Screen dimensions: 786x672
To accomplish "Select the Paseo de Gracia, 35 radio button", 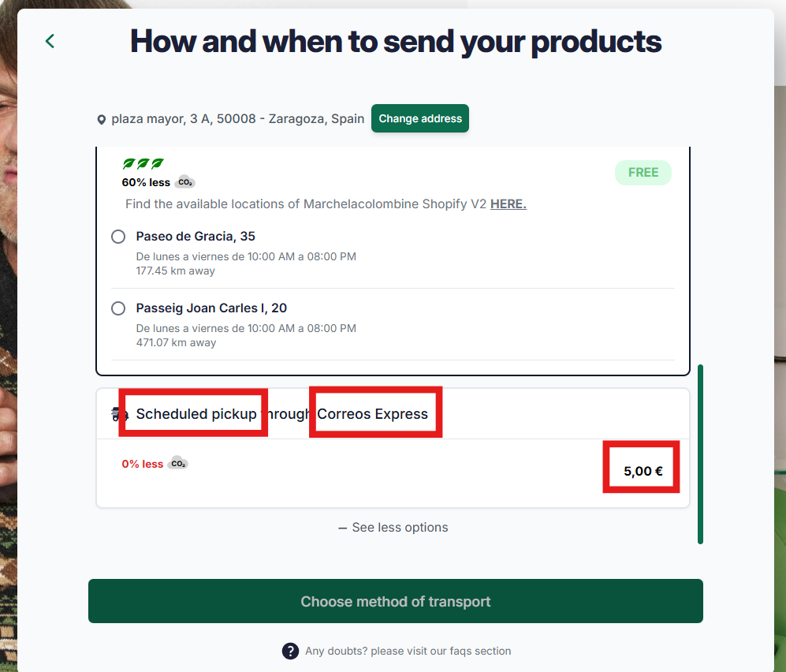I will [118, 236].
